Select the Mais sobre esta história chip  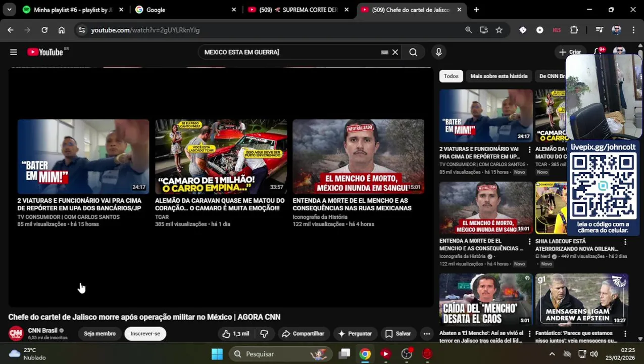click(499, 76)
